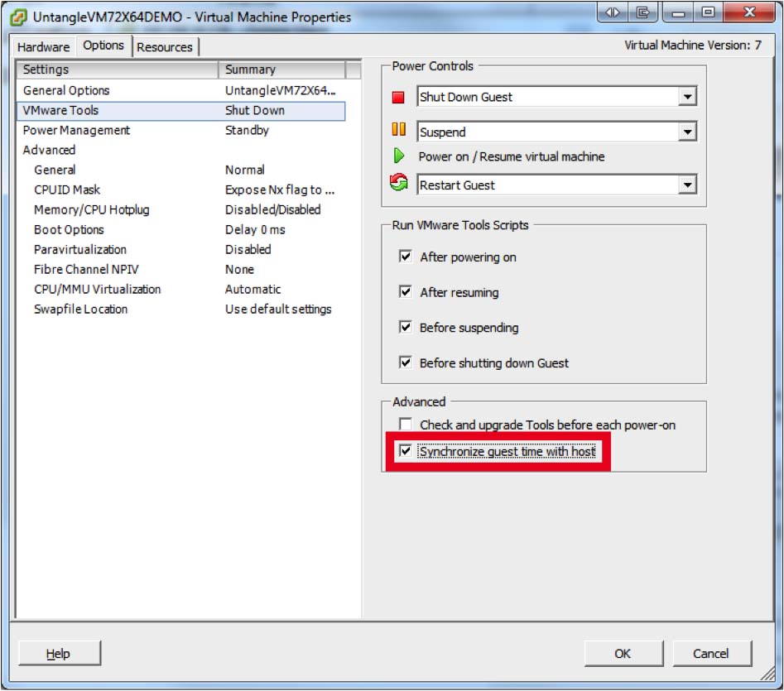The image size is (784, 691).
Task: Click the Virtual Machine Version: 7 text
Action: coord(692,46)
